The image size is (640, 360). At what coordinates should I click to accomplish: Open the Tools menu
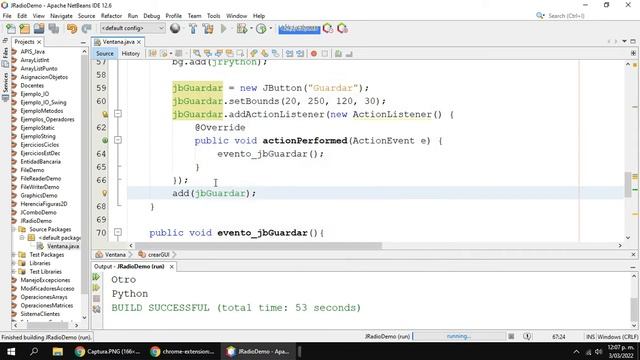coord(213,16)
